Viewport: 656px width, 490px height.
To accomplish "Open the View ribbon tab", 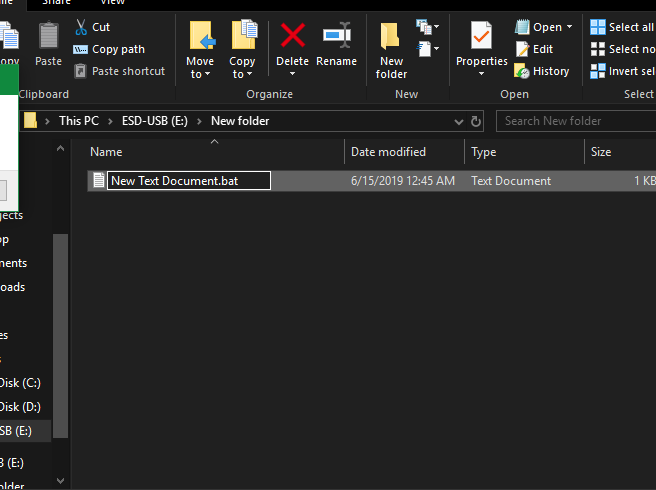I will [x=113, y=2].
